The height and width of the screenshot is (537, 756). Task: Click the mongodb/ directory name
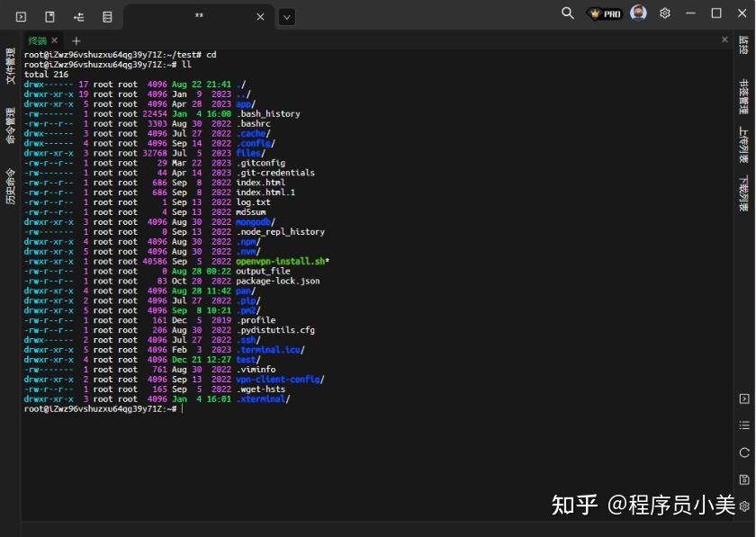click(x=256, y=222)
